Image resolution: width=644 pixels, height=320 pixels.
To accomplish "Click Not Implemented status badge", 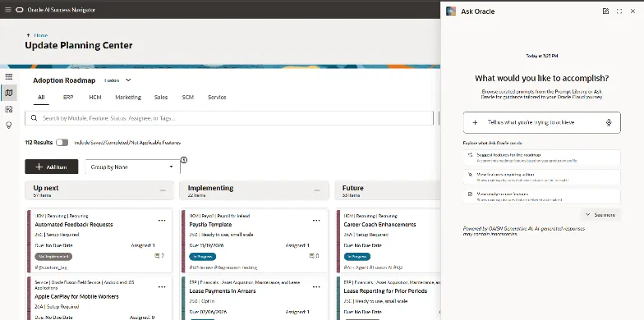I will tap(53, 256).
